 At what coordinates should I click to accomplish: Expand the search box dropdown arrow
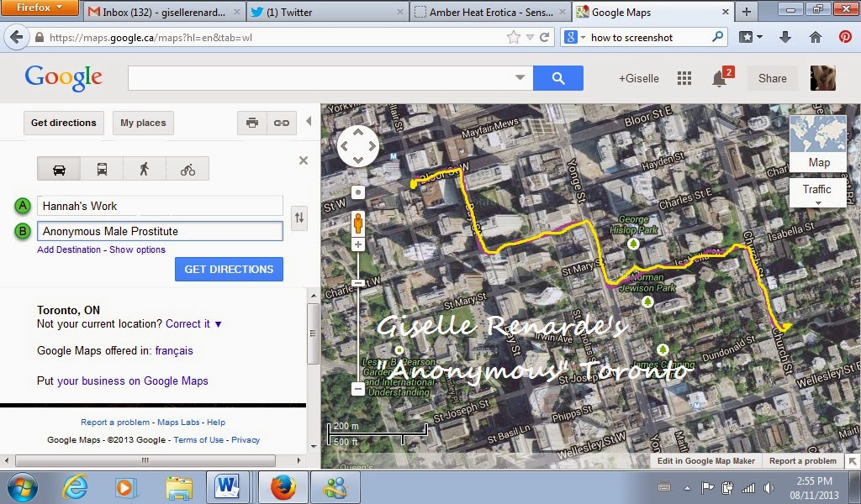(520, 78)
